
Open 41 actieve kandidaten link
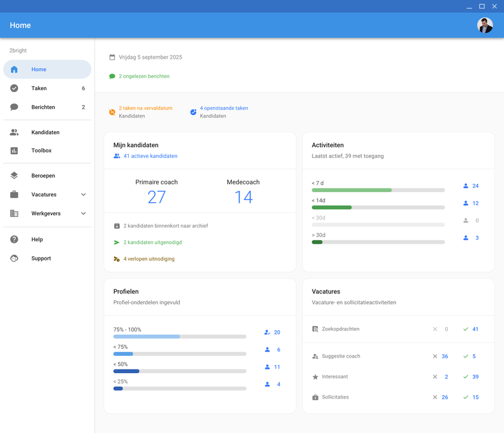tap(150, 156)
